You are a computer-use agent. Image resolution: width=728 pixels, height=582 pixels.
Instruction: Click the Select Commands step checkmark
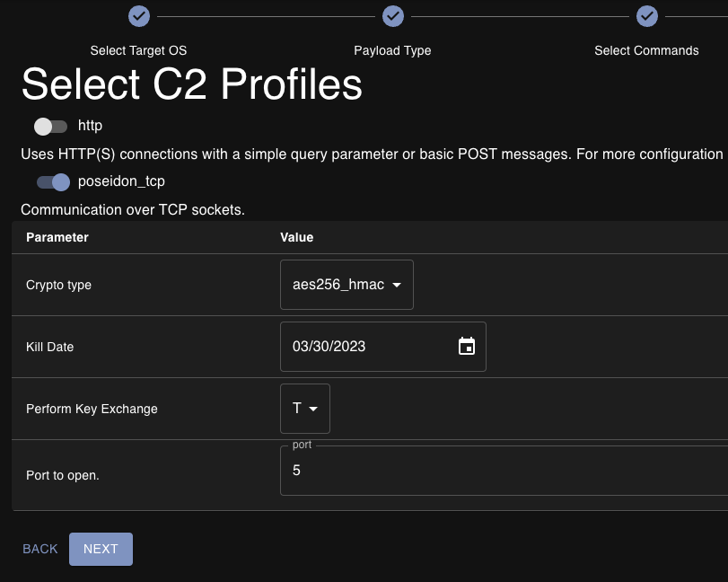click(645, 15)
